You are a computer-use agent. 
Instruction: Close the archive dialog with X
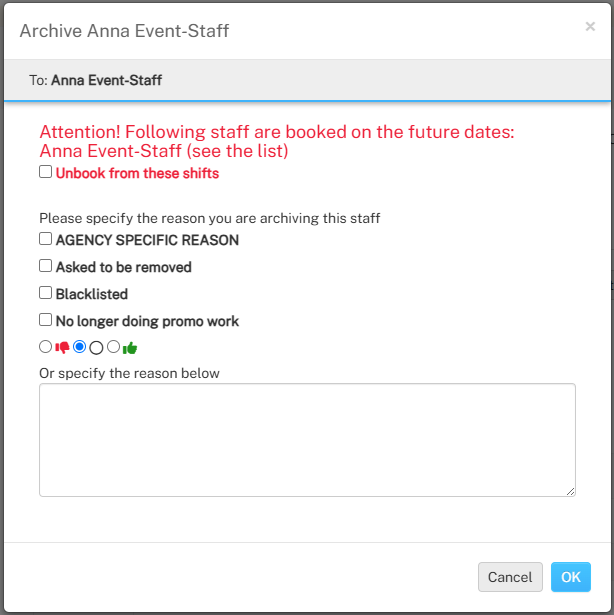click(x=590, y=27)
